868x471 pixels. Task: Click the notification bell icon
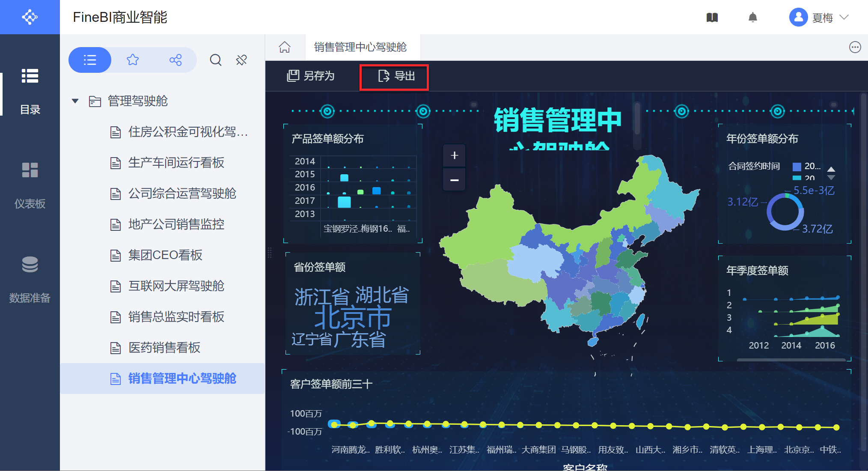coord(753,18)
